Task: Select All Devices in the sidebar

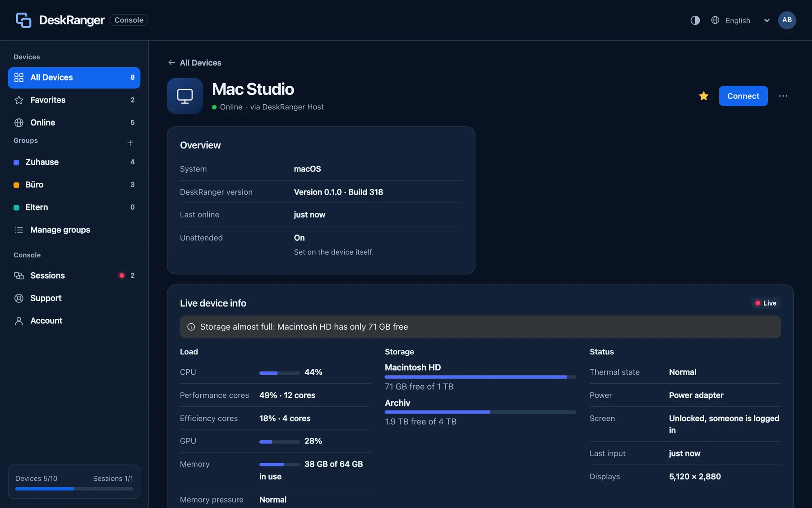Action: [74, 78]
